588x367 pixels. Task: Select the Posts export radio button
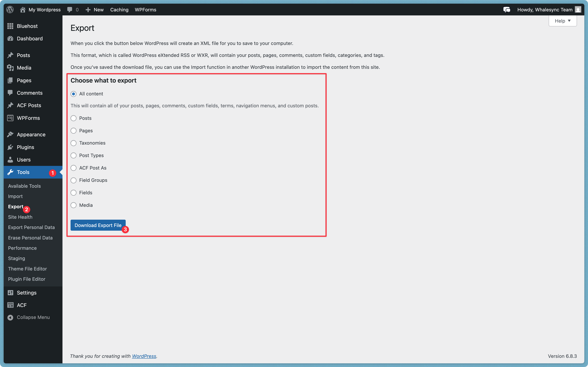tap(73, 118)
